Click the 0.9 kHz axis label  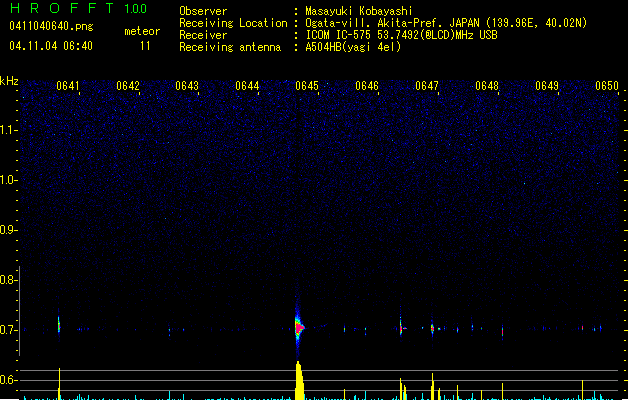tap(8, 230)
